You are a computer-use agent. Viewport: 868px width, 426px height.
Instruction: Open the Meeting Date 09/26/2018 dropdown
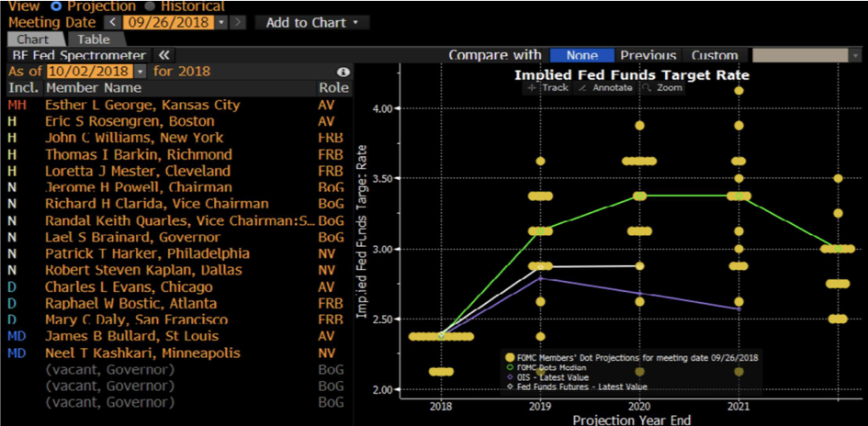tap(222, 22)
